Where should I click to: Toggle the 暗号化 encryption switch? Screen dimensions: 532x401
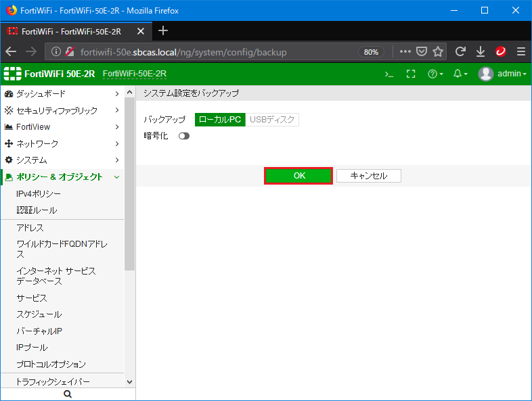184,136
